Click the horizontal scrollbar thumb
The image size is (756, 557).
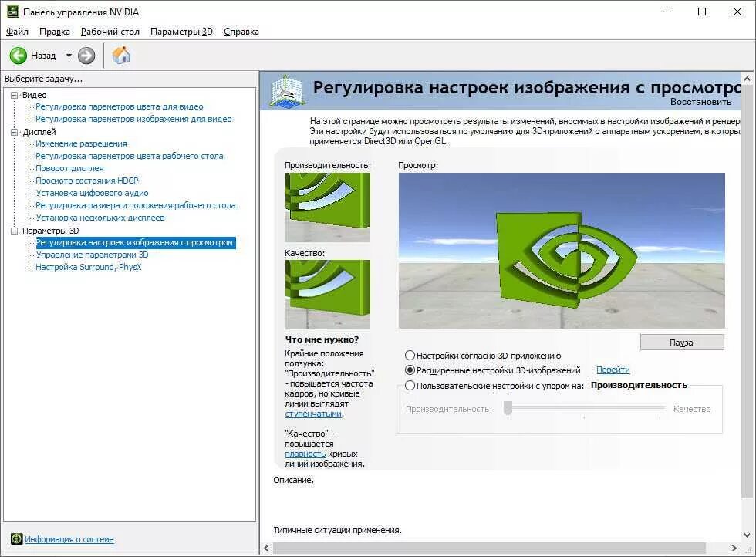(489, 548)
